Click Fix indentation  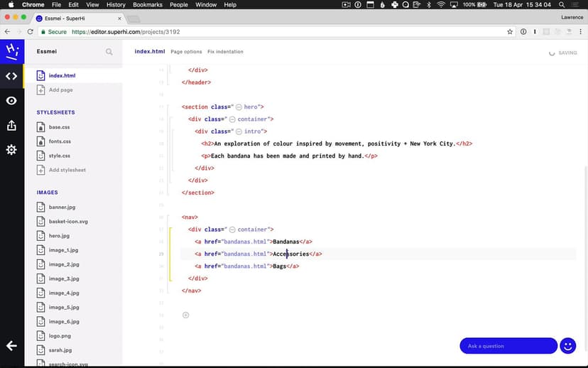pyautogui.click(x=225, y=52)
